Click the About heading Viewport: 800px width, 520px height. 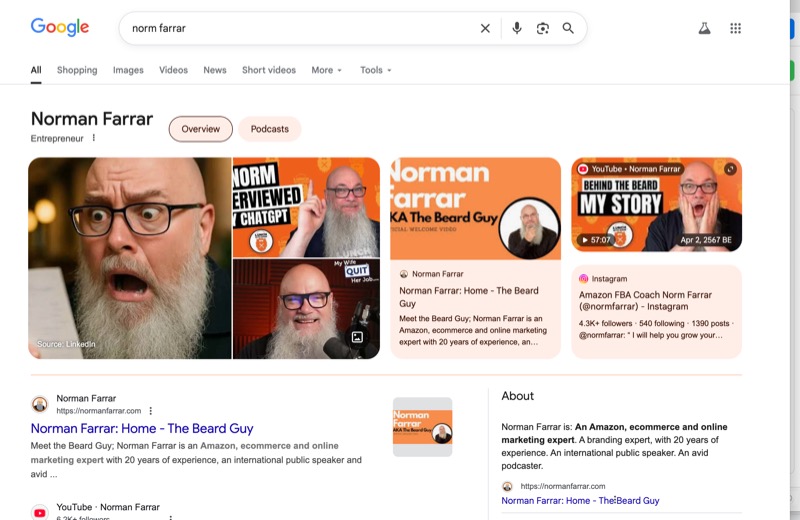(517, 396)
